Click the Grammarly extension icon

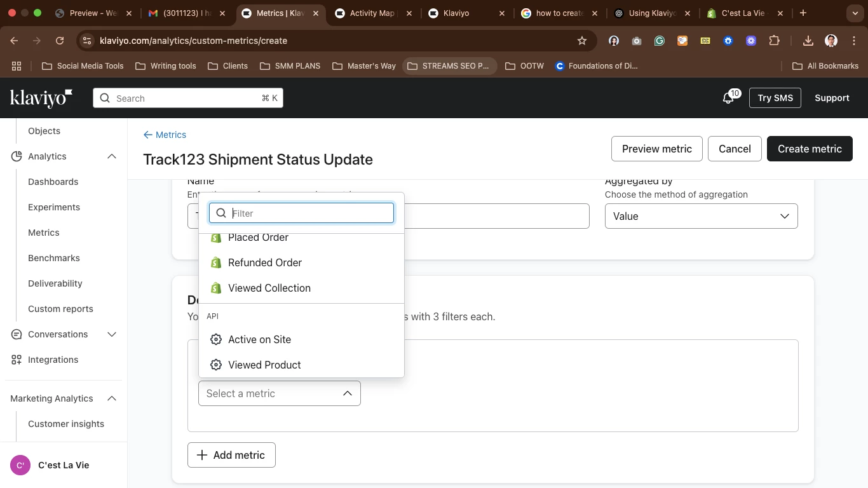coord(660,41)
